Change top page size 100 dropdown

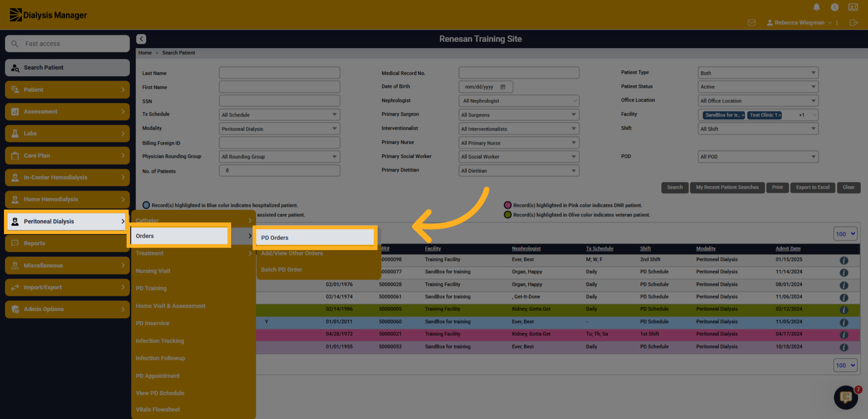[x=845, y=234]
